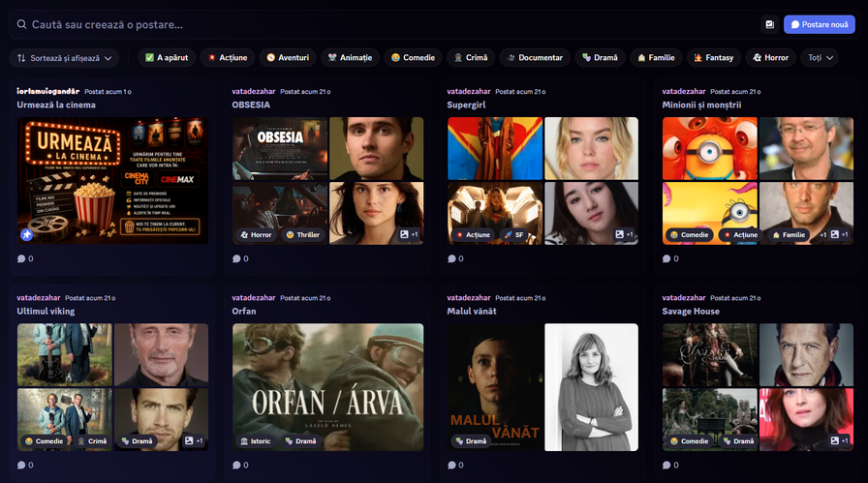The width and height of the screenshot is (868, 483).
Task: Click the search magnifier icon
Action: coord(21,24)
